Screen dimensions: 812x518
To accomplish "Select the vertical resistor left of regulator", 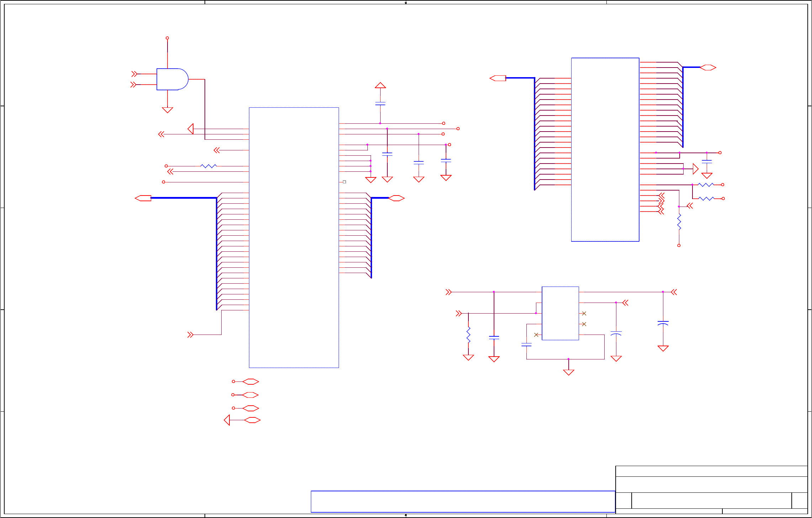I will pyautogui.click(x=468, y=335).
